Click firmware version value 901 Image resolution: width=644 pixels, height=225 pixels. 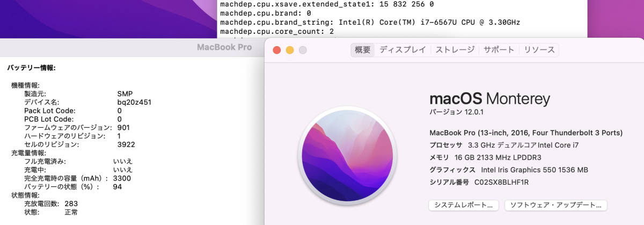coord(123,127)
